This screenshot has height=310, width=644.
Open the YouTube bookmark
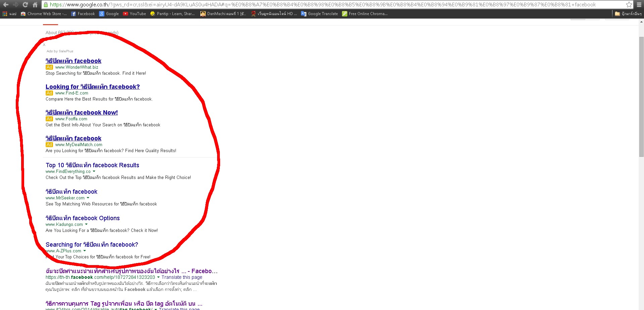[135, 14]
